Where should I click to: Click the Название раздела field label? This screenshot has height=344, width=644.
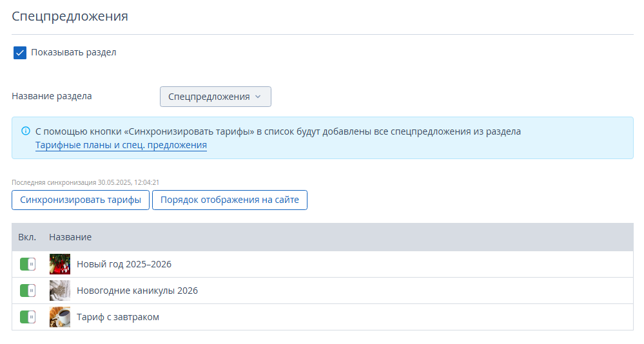pyautogui.click(x=52, y=96)
